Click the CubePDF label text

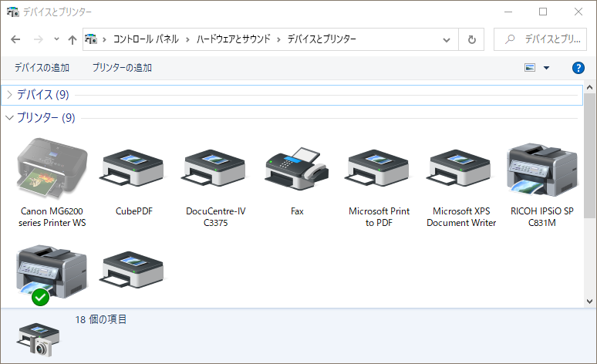point(133,211)
